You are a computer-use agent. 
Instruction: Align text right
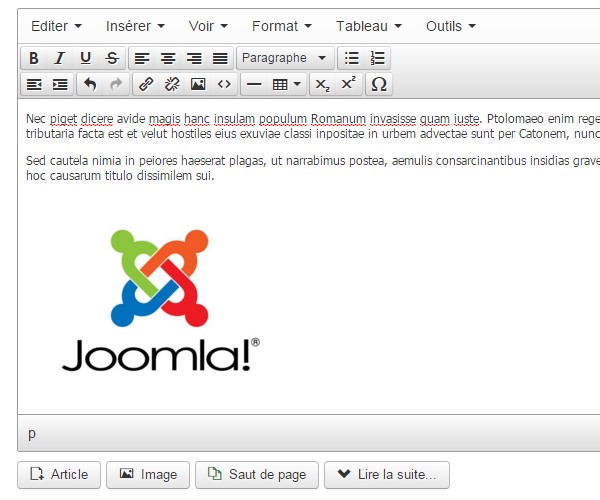[194, 58]
